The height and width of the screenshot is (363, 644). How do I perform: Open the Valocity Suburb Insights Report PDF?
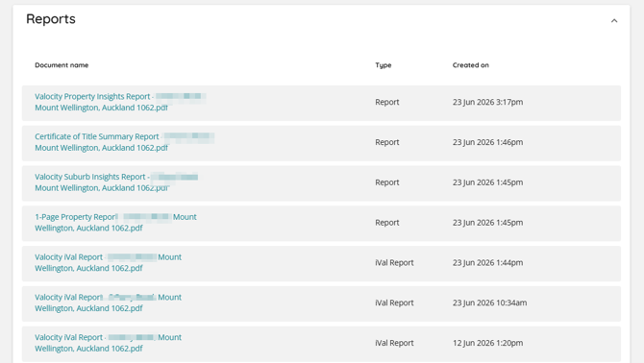click(x=115, y=182)
